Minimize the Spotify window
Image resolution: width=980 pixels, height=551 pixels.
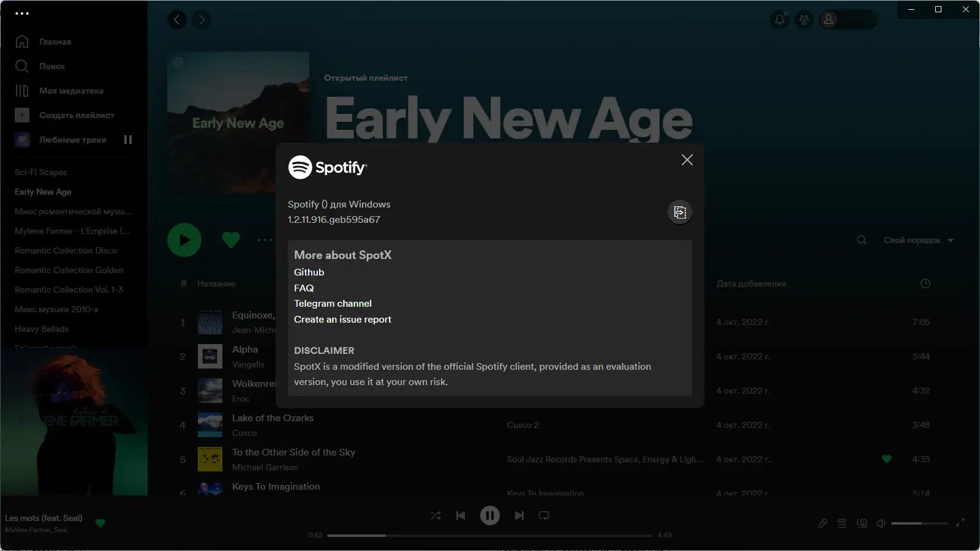tap(911, 9)
